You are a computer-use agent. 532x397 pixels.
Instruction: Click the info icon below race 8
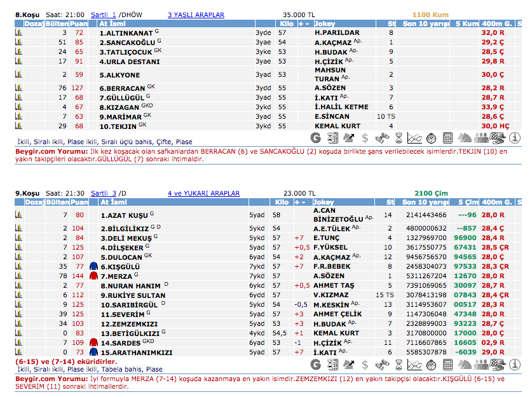pyautogui.click(x=514, y=137)
